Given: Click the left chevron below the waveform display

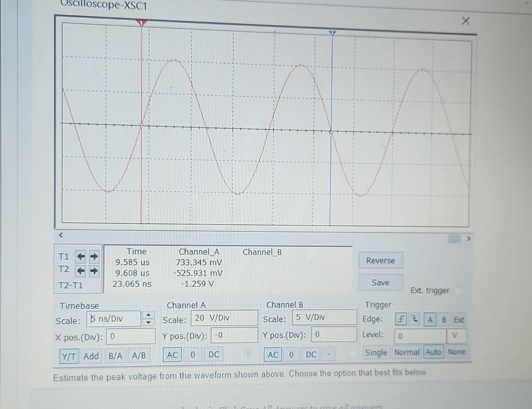Looking at the screenshot, I should (x=61, y=236).
